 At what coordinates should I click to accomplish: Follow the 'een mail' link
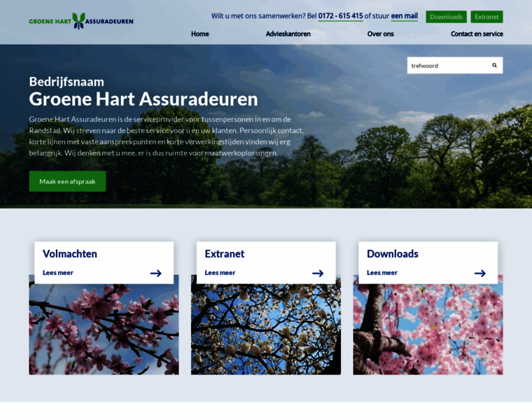pyautogui.click(x=404, y=16)
